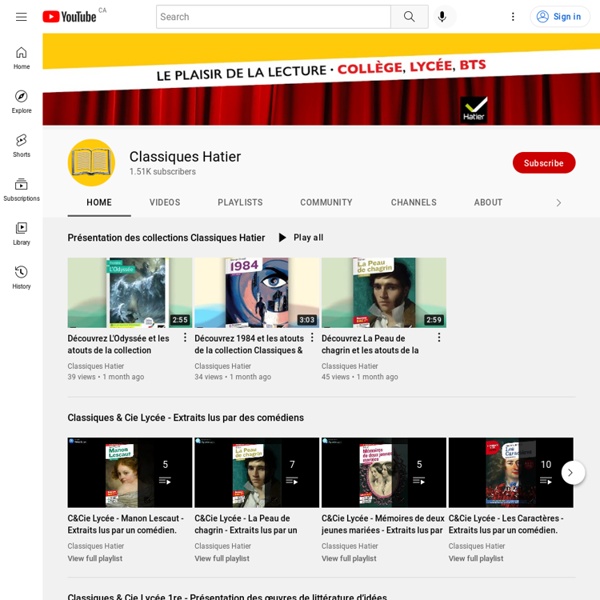Open the Library sidebar icon
The width and height of the screenshot is (600, 600).
(21, 234)
